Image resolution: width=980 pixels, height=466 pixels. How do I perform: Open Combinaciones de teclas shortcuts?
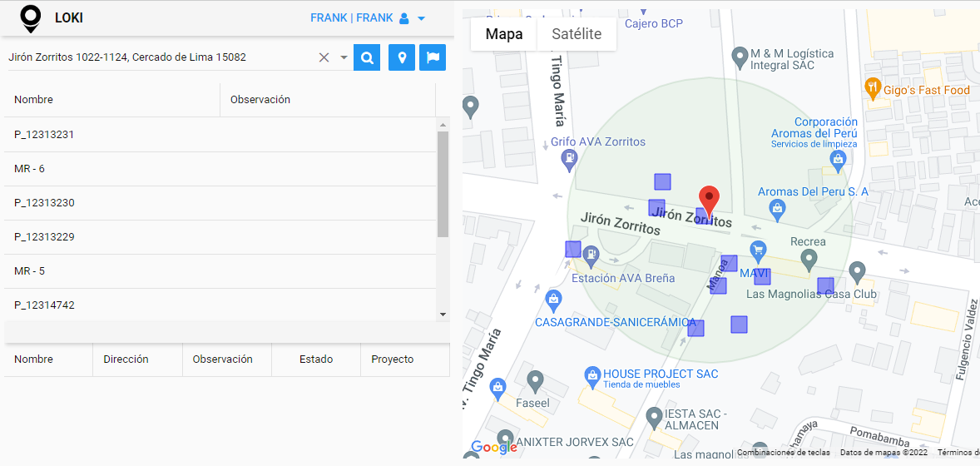click(x=784, y=452)
